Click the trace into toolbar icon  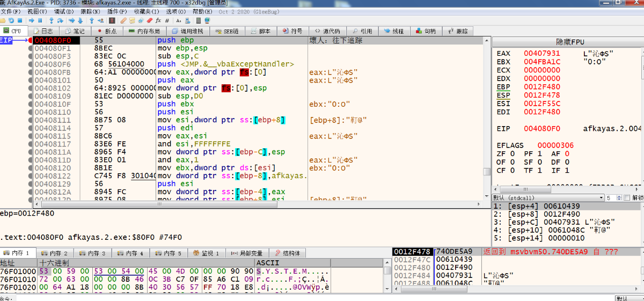tap(71, 20)
